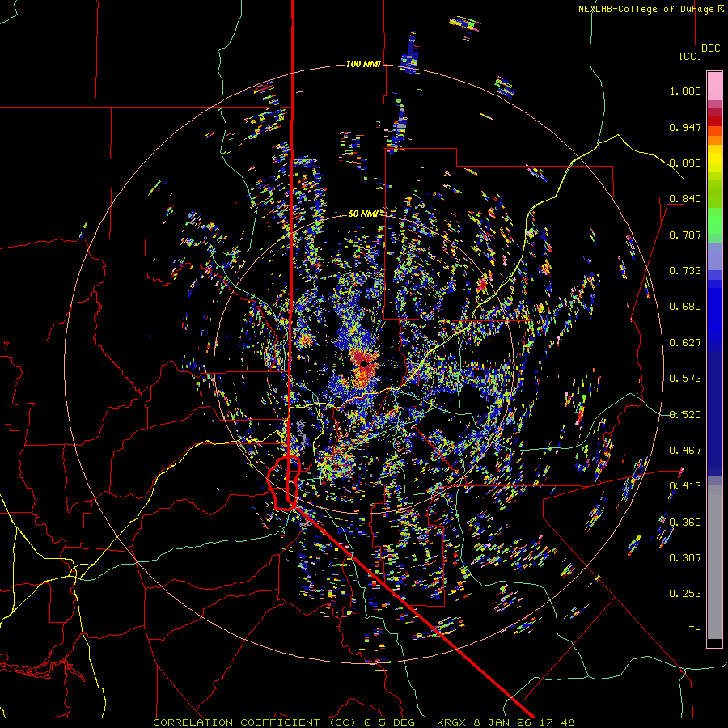Screen dimensions: 728x728
Task: Pick the bright green color bar segment
Action: [714, 221]
